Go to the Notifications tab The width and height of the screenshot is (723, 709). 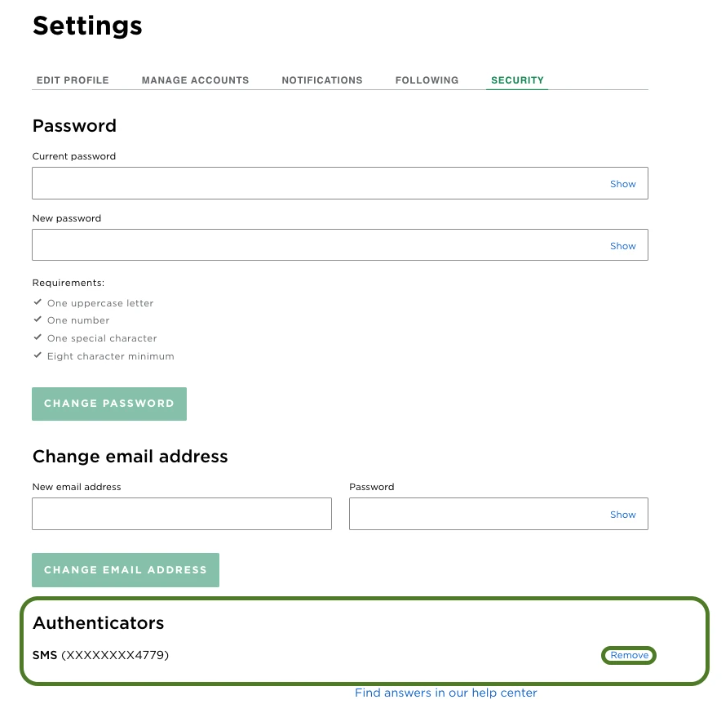(322, 80)
